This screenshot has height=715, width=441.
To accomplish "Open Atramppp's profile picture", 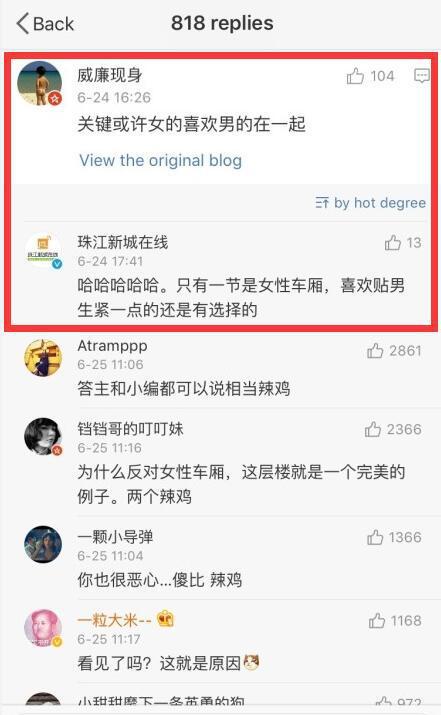I will pos(43,358).
